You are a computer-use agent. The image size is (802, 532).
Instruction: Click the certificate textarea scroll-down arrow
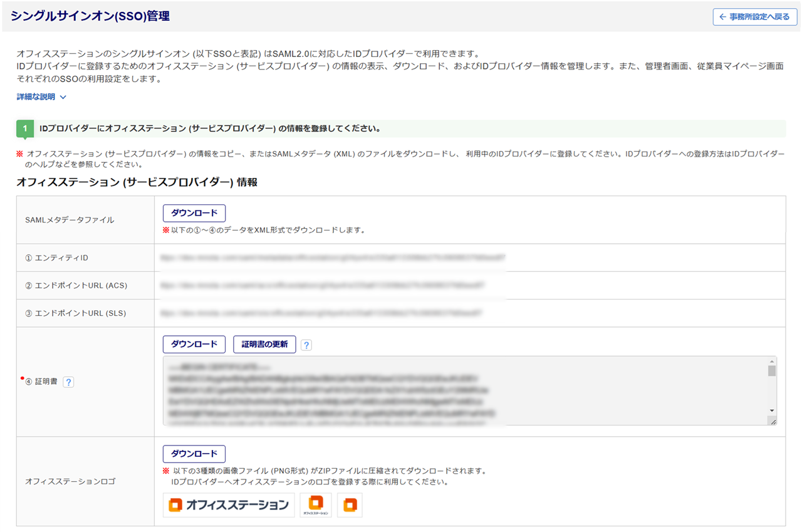coord(772,411)
